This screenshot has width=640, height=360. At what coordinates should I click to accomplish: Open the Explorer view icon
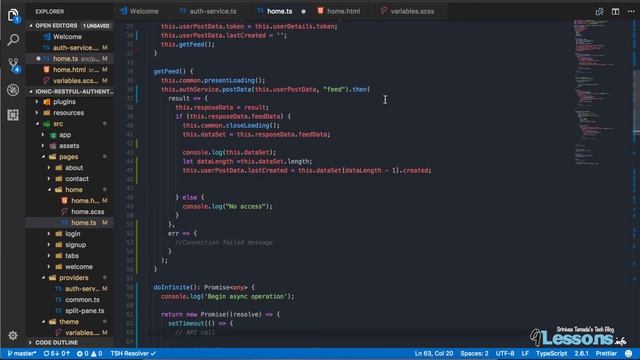click(13, 16)
